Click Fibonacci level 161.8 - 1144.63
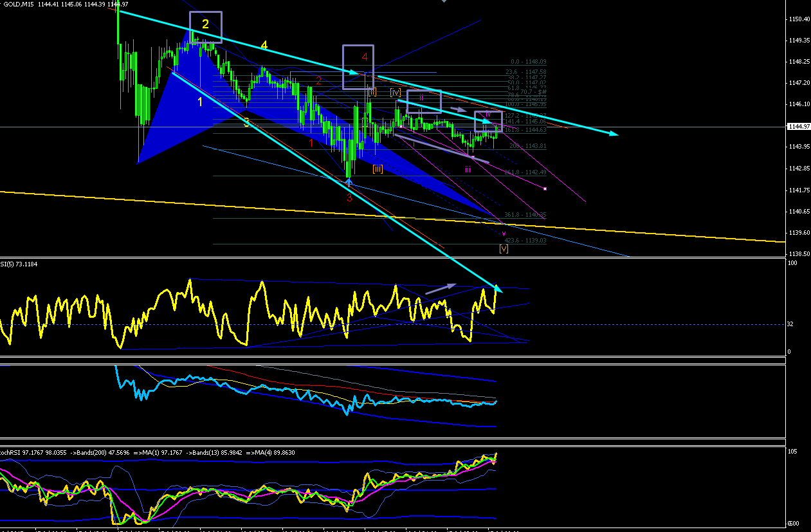Viewport: 811px width, 532px height. (525, 130)
